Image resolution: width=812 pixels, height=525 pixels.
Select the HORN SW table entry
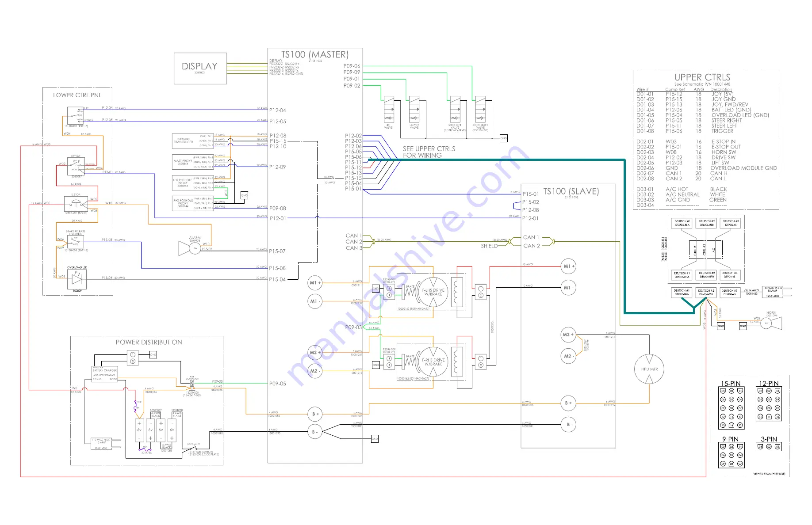tap(724, 152)
